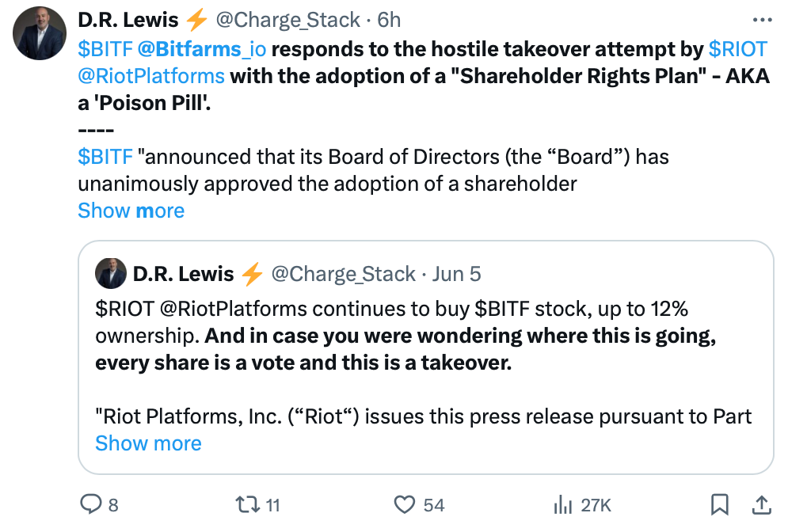This screenshot has height=532, width=788.
Task: View analytics via bar chart icon
Action: click(x=563, y=504)
